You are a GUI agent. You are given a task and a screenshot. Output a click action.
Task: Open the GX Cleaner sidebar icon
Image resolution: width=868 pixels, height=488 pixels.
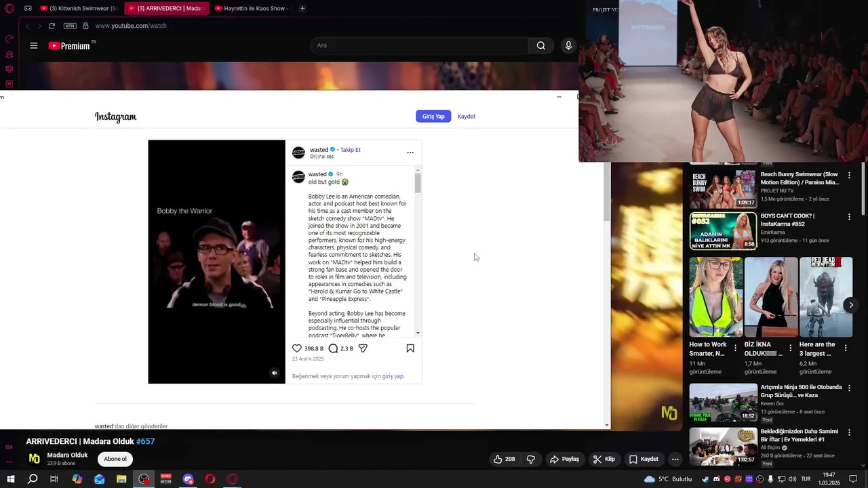(x=9, y=54)
